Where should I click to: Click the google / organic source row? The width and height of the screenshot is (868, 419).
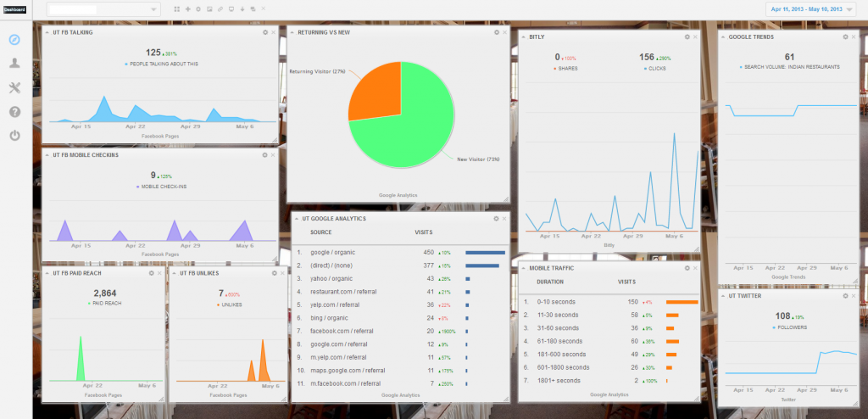tap(333, 252)
